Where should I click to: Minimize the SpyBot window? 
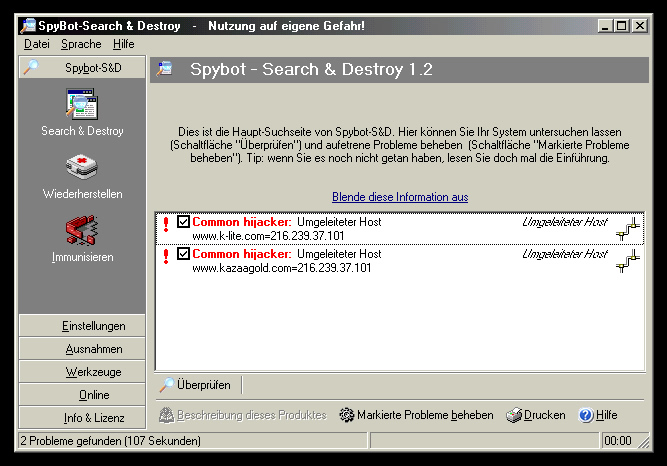click(605, 26)
